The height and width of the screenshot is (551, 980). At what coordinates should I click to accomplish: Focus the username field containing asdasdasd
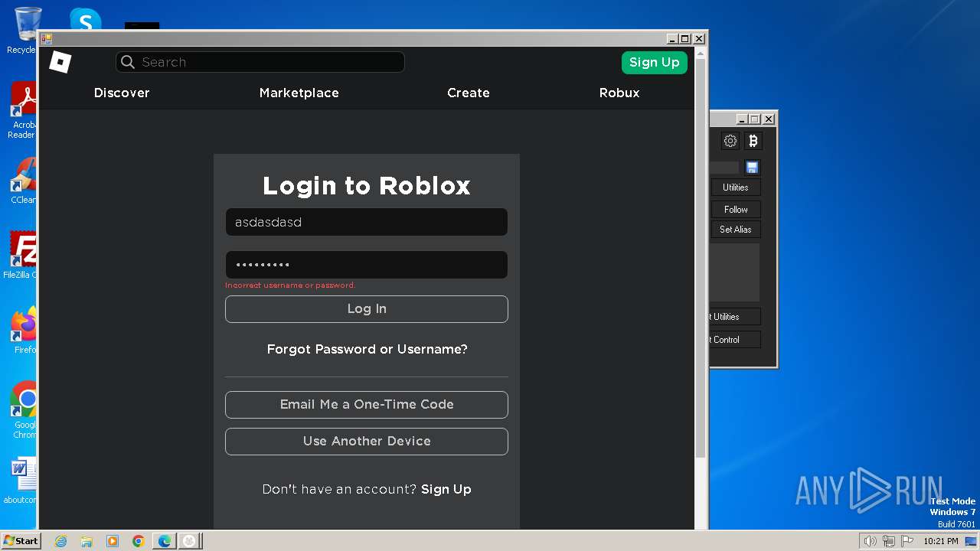[x=367, y=222]
